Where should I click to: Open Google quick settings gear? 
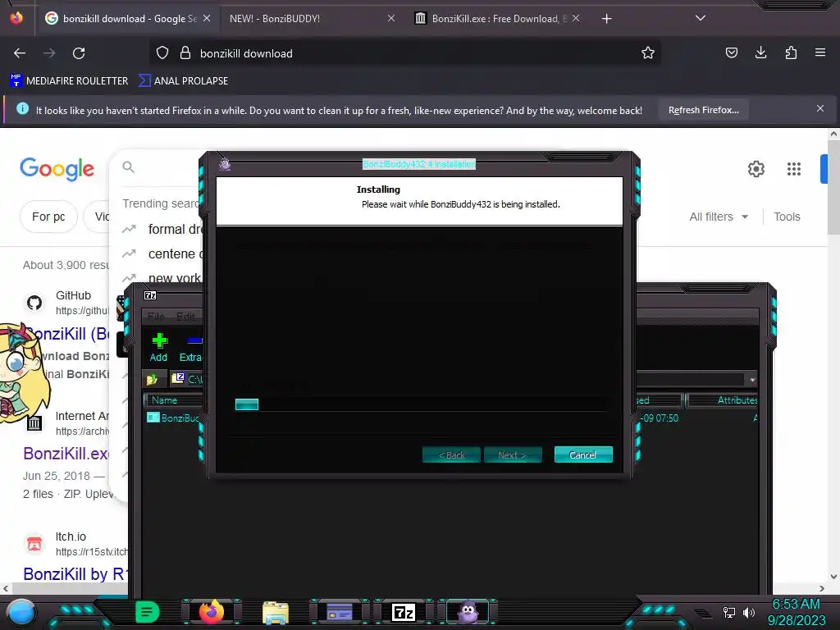(x=756, y=169)
